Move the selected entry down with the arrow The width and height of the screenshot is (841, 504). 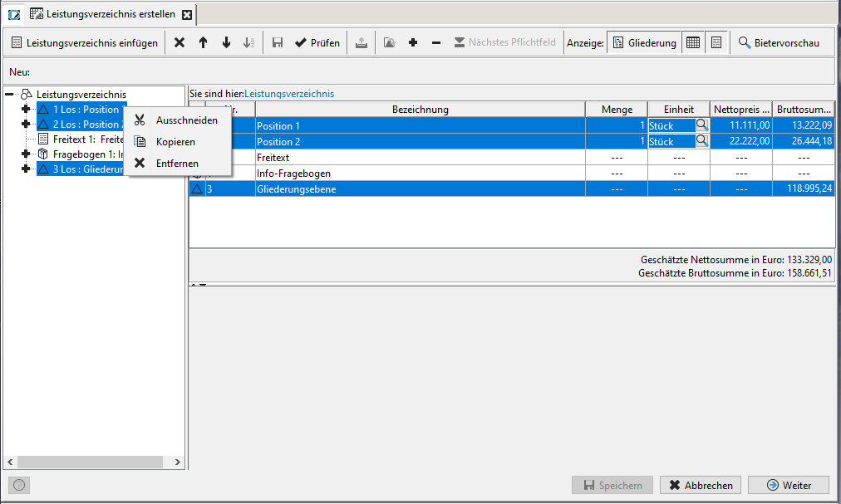[x=226, y=42]
